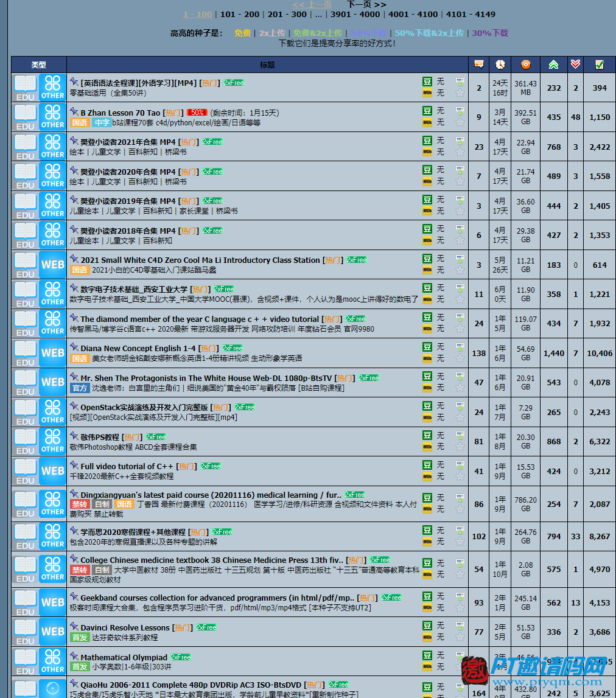Screen dimensions: 616x698
Task: Sort by 标题 column header
Action: (267, 65)
